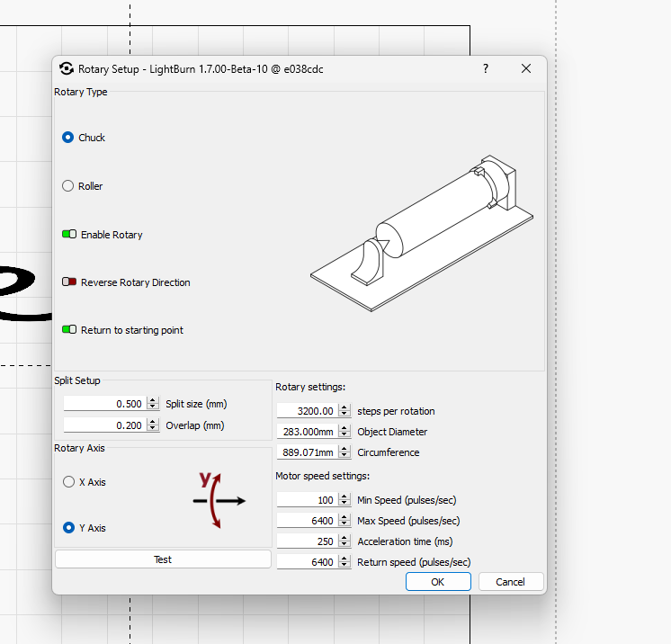
Task: Click the Object Diameter field
Action: (x=308, y=432)
